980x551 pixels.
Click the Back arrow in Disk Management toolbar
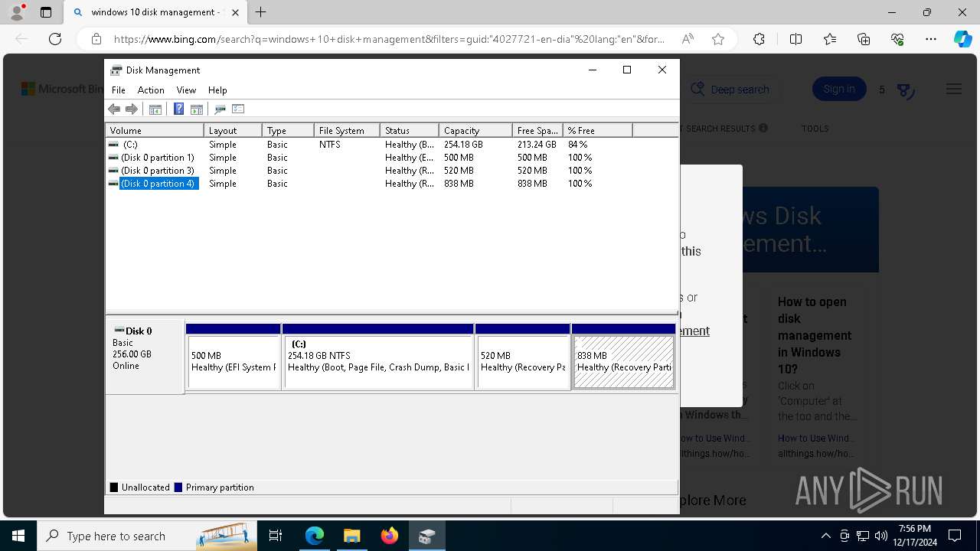click(114, 109)
